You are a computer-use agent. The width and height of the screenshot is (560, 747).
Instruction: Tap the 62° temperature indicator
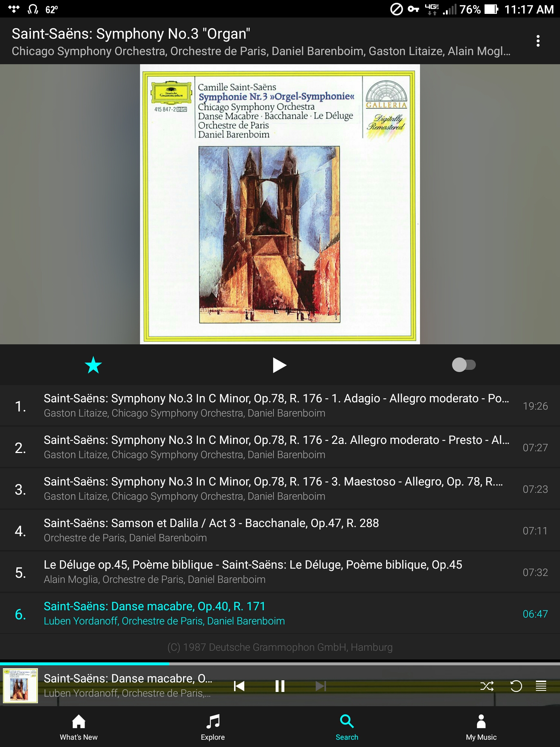click(x=51, y=9)
